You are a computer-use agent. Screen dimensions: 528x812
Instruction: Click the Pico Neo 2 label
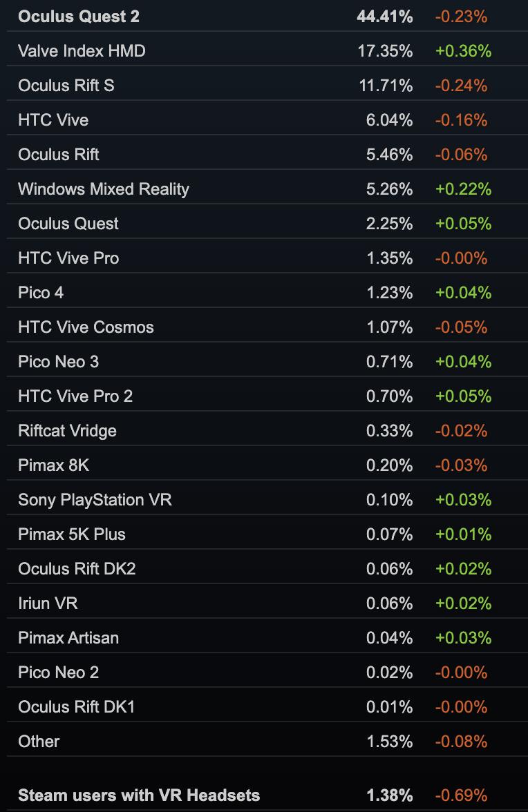point(58,673)
